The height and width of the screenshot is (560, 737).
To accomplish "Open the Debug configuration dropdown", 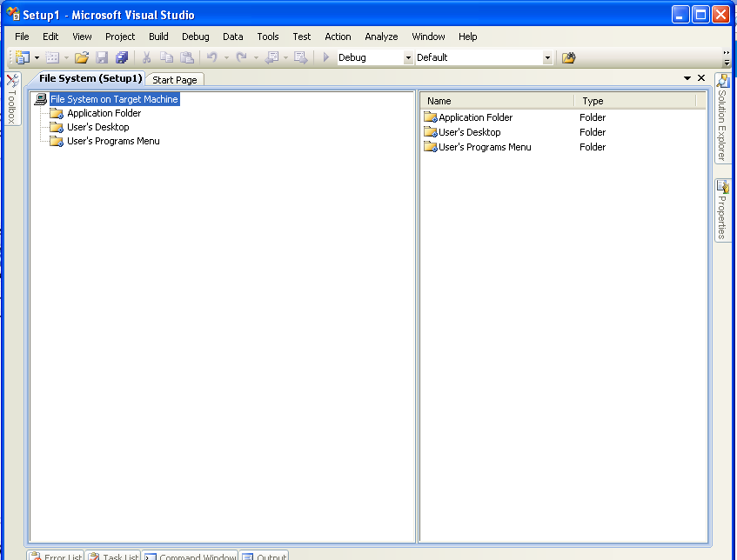I will click(x=407, y=57).
